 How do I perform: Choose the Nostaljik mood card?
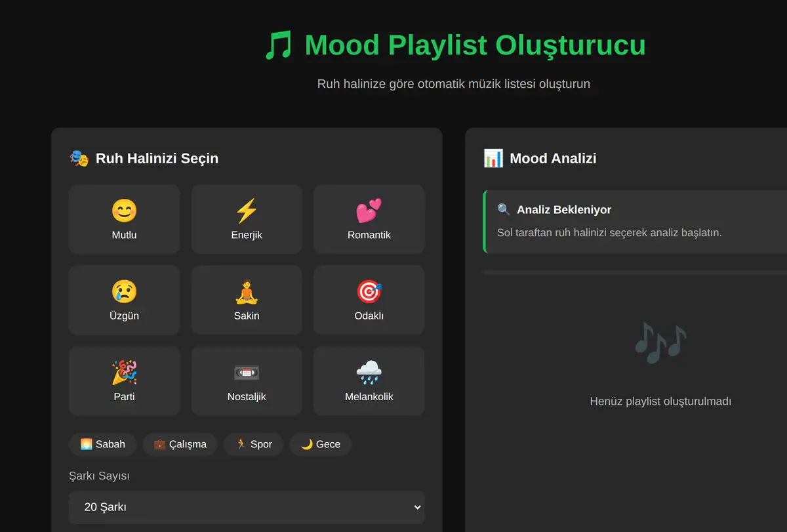coord(247,380)
